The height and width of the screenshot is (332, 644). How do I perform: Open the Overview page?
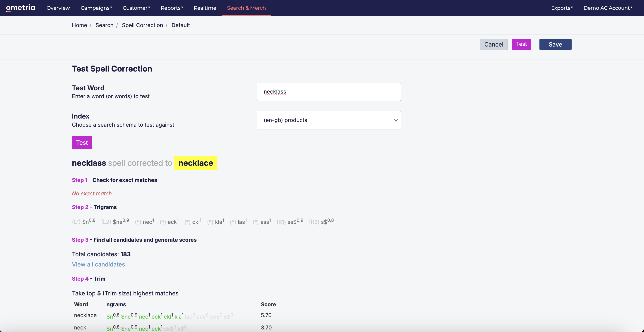[x=58, y=8]
